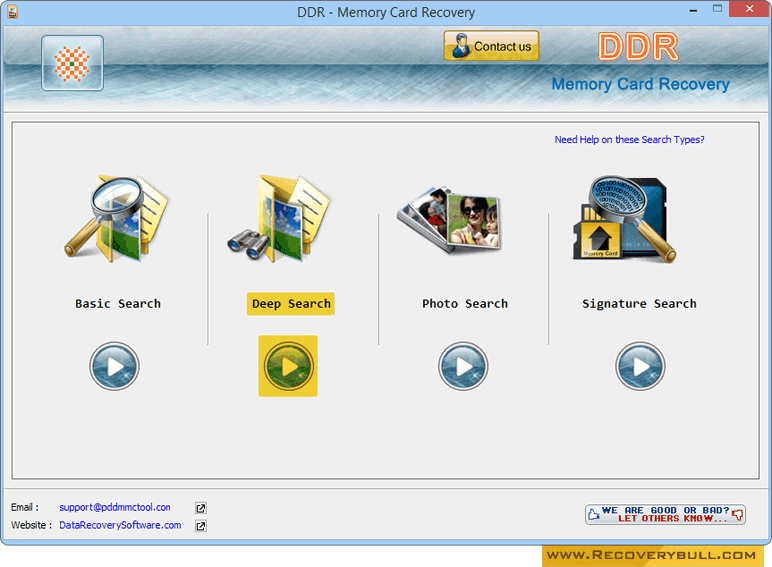
Task: Select the Basic Search label
Action: click(118, 304)
